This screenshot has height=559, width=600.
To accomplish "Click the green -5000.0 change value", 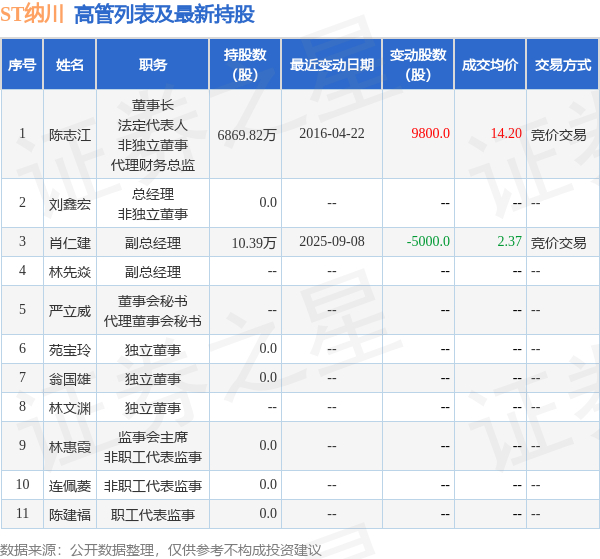I will click(x=428, y=241).
